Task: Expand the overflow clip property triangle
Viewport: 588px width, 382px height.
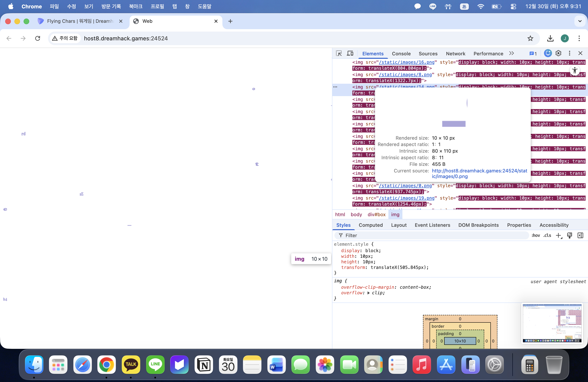Action: pyautogui.click(x=368, y=293)
